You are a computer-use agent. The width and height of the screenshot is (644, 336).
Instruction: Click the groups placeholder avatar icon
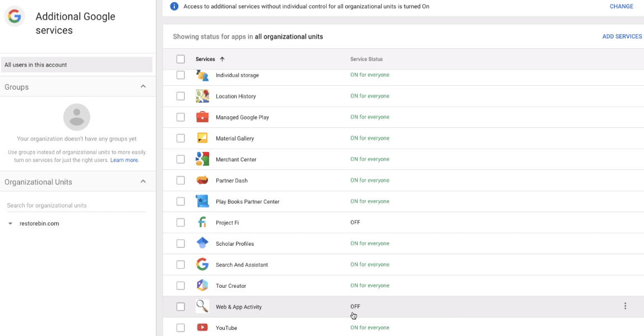tap(77, 117)
